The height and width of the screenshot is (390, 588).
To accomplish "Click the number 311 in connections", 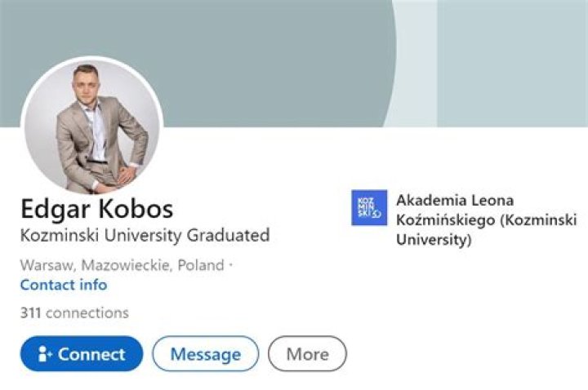I will (31, 312).
